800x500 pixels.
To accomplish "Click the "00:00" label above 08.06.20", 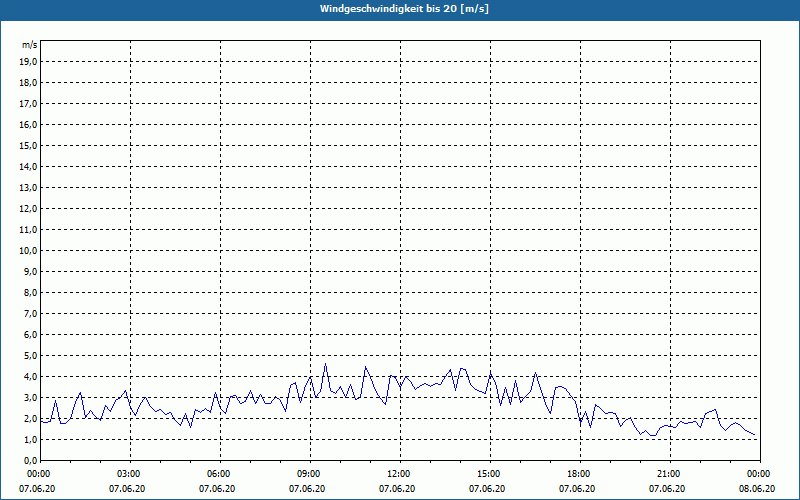I will tap(759, 474).
